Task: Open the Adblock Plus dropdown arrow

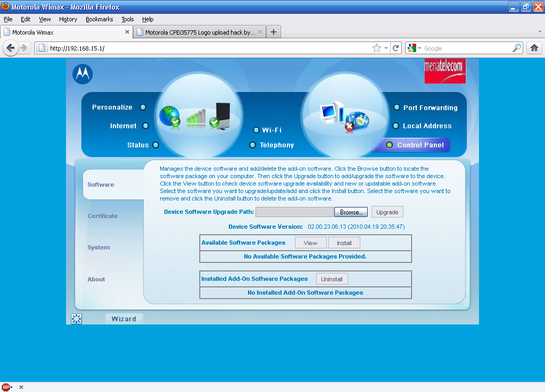Action: 12,387
